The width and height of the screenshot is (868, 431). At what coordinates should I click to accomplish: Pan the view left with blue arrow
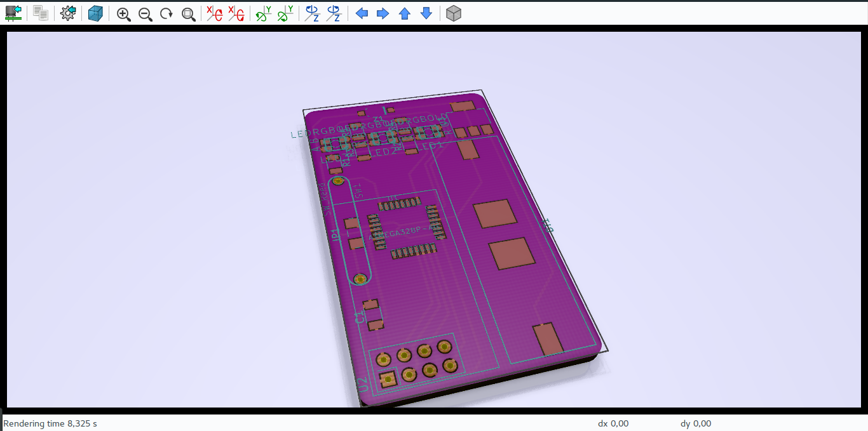click(362, 13)
